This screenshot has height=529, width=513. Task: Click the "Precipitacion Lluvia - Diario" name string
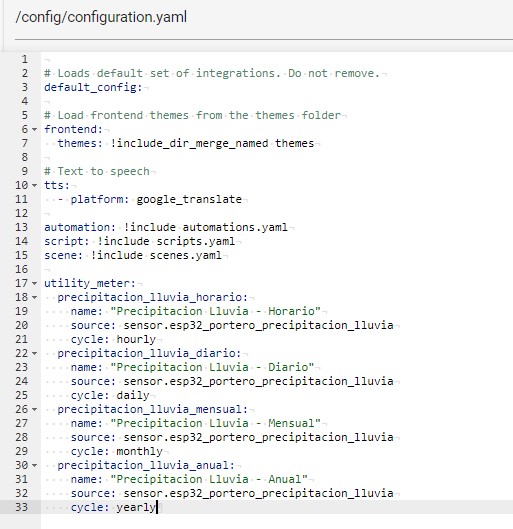pos(212,367)
